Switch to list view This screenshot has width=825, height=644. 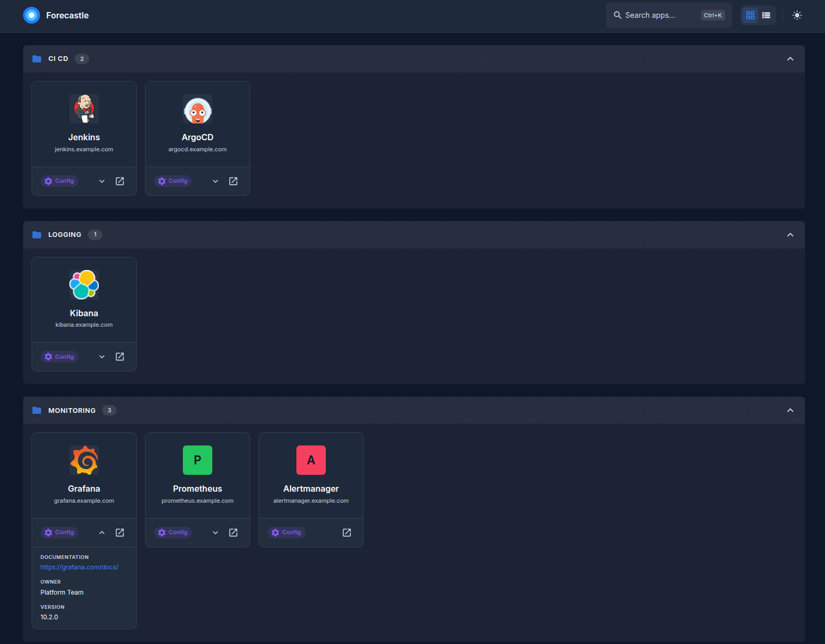coord(766,15)
